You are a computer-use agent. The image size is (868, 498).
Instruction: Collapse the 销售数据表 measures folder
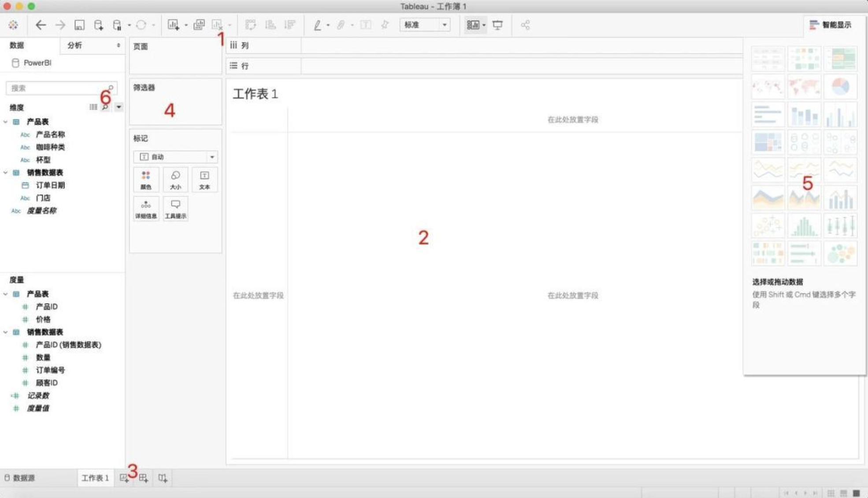6,332
